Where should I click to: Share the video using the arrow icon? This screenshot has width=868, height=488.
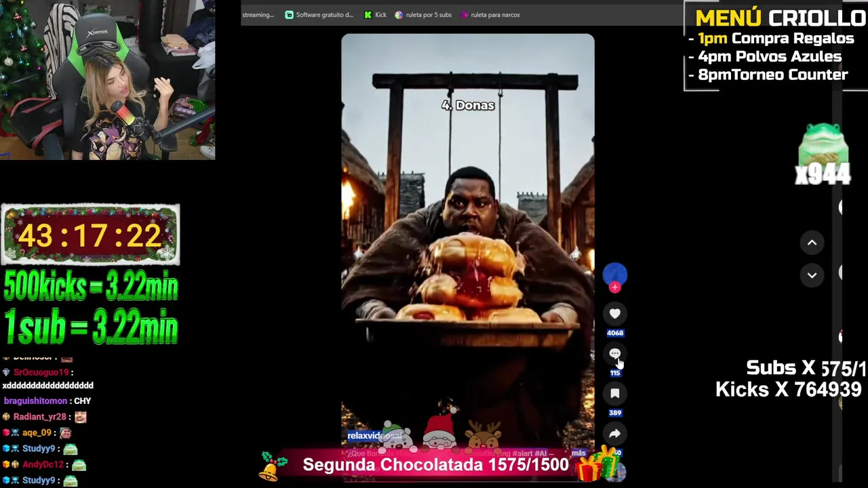coord(614,434)
